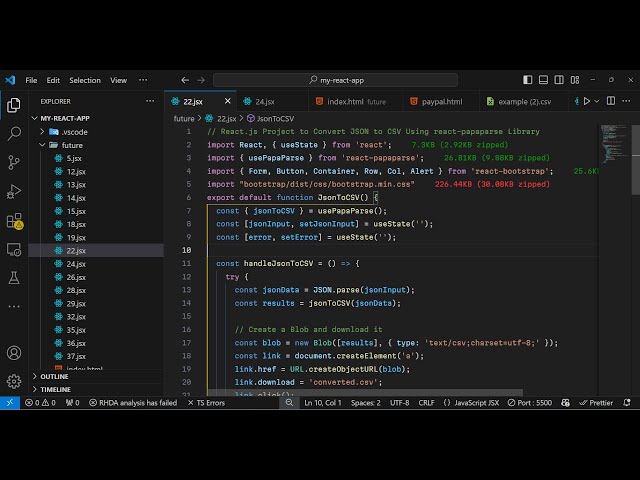Open the Selection menu

pos(85,80)
